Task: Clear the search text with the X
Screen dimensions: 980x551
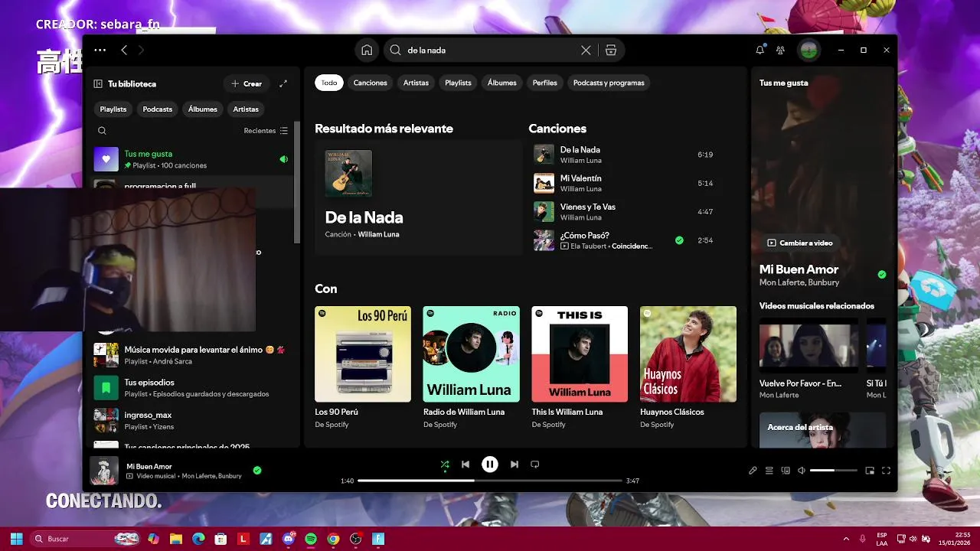Action: pyautogui.click(x=586, y=50)
